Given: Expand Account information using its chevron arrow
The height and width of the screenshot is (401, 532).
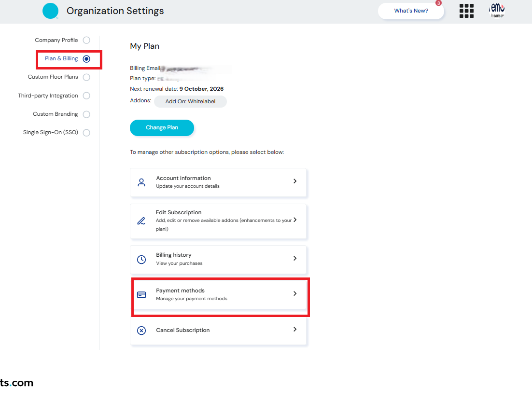Looking at the screenshot, I should point(295,181).
